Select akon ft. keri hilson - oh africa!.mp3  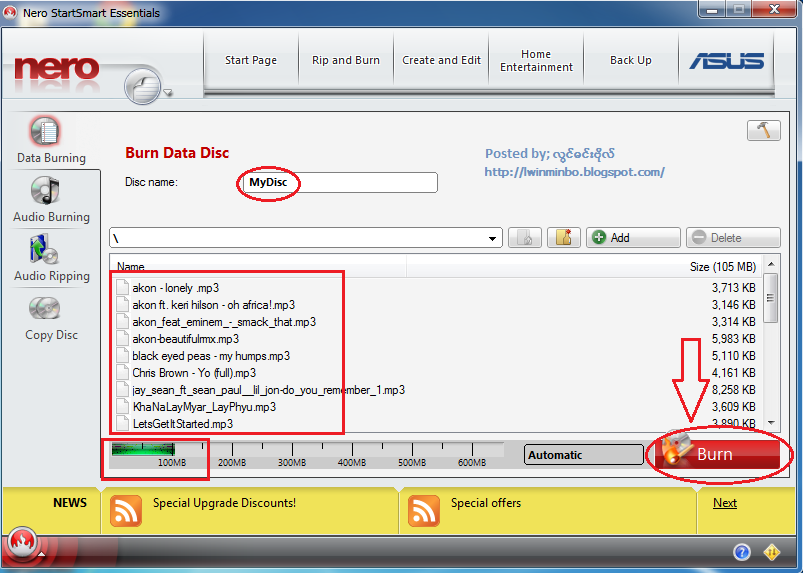[x=214, y=305]
